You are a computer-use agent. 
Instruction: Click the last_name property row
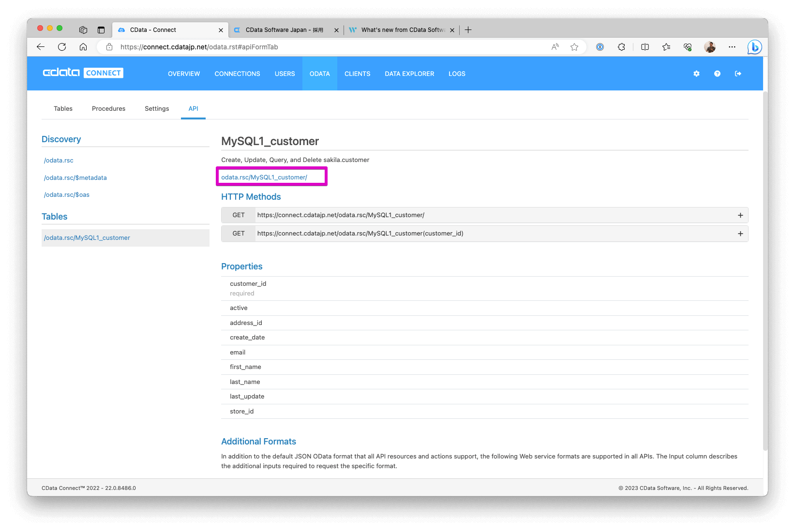pos(484,382)
